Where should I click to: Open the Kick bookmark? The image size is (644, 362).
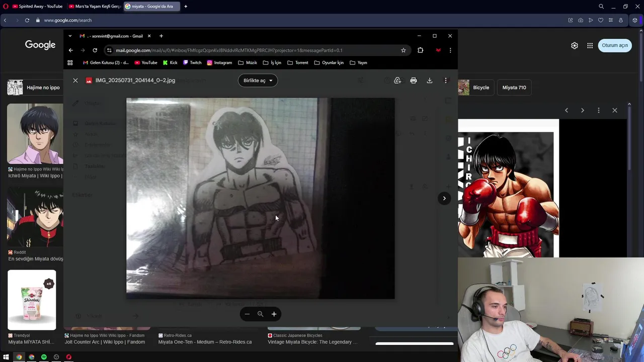[170, 63]
